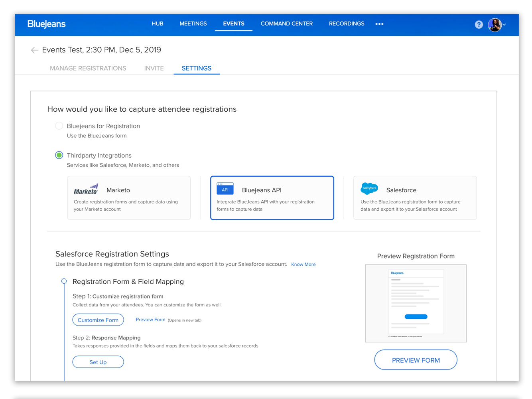Click the back arrow next to Events Test
This screenshot has width=532, height=399.
tap(35, 50)
